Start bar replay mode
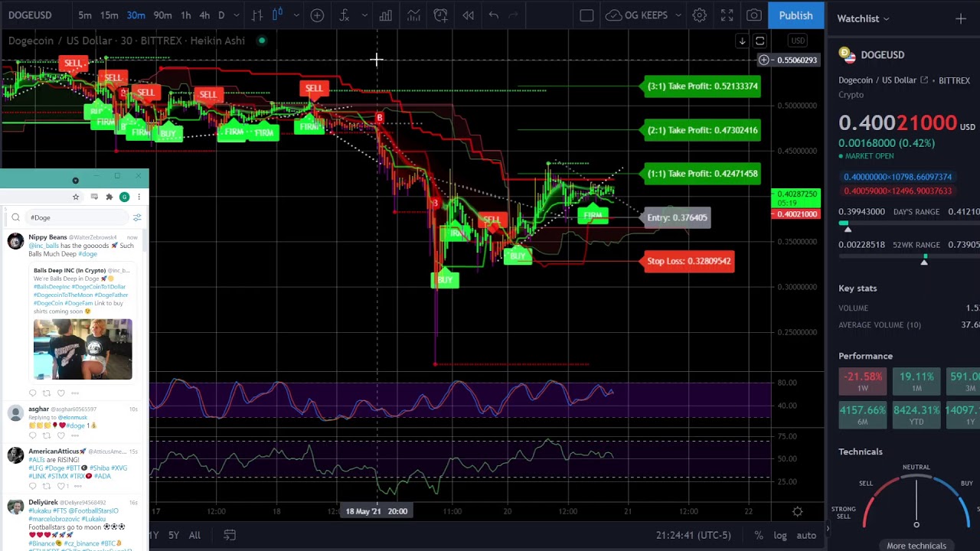 (x=468, y=15)
